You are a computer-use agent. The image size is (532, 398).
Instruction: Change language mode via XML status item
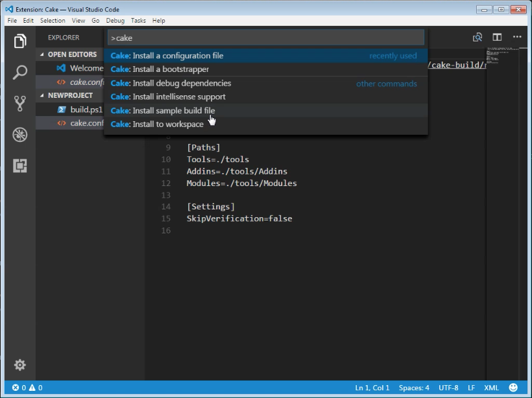tap(491, 388)
